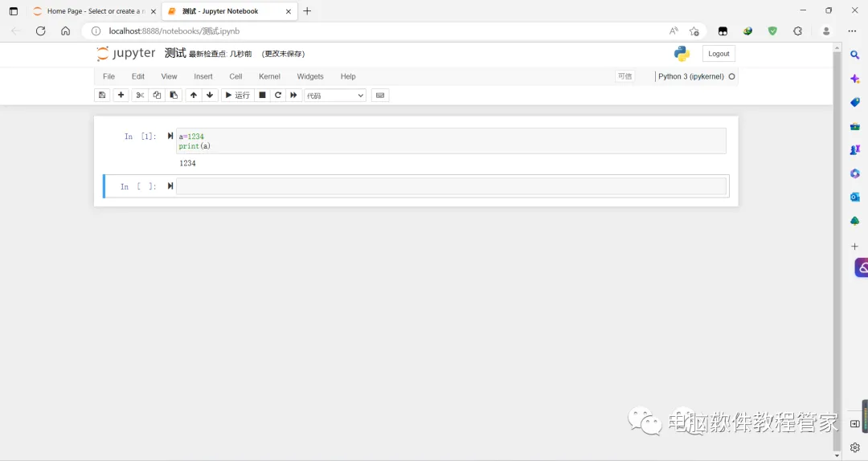Run cell In [1] with its side arrow

(170, 136)
